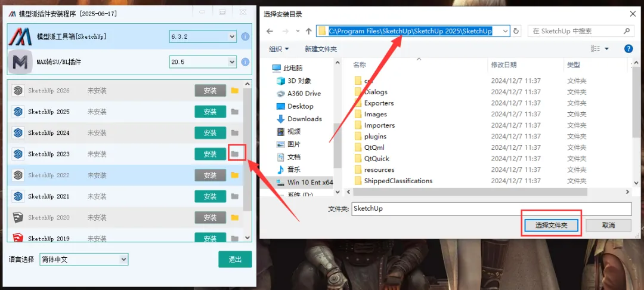Select Desktop in the navigation tree
This screenshot has height=290, width=644.
295,106
